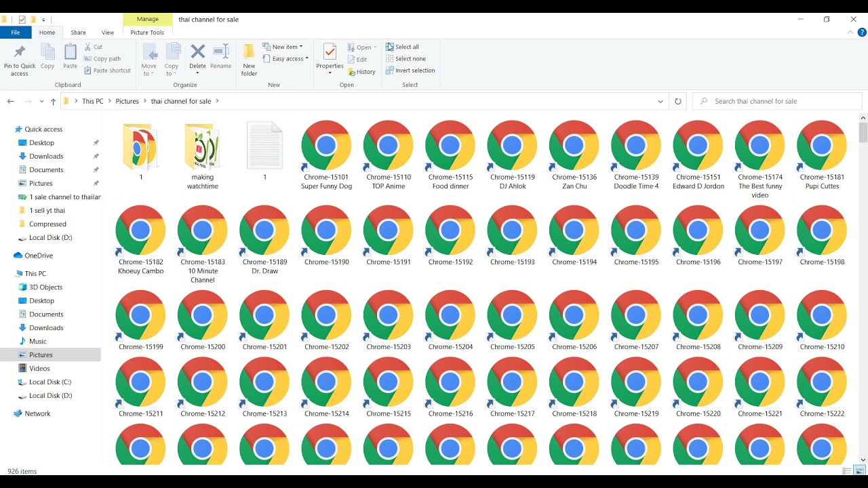This screenshot has height=488, width=868.
Task: Open the Picture Tools tab
Action: click(x=147, y=33)
